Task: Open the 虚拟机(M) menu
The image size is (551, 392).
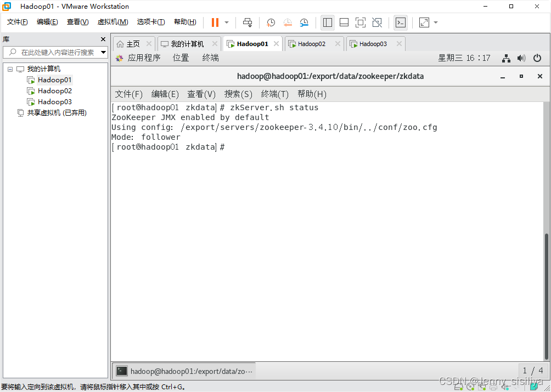Action: (x=113, y=22)
